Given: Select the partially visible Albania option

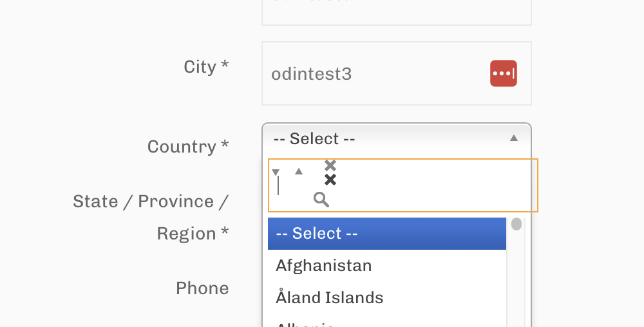Looking at the screenshot, I should [x=305, y=324].
